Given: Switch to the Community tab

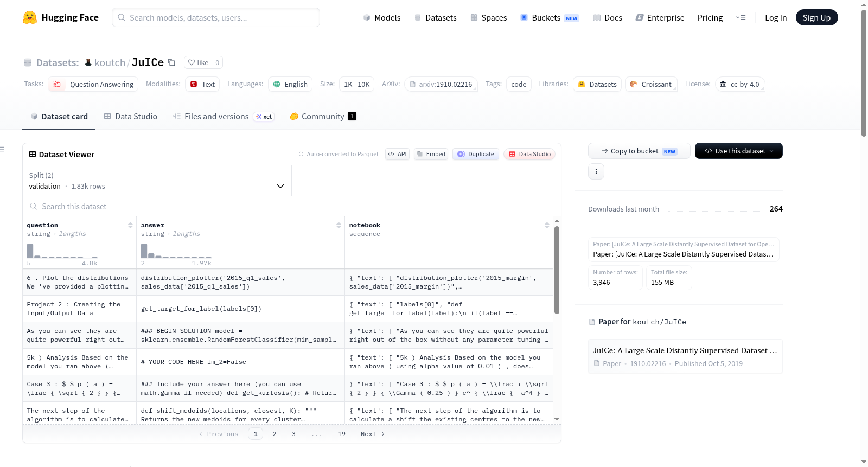Looking at the screenshot, I should (x=323, y=116).
